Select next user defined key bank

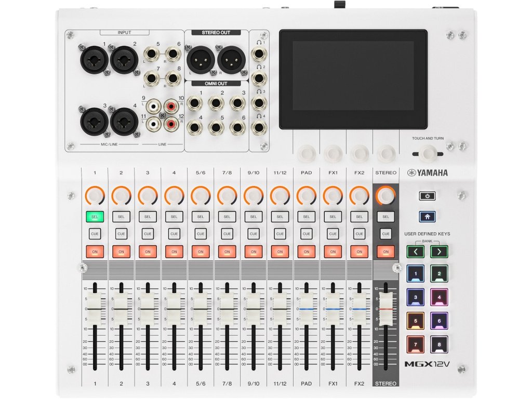coord(439,252)
